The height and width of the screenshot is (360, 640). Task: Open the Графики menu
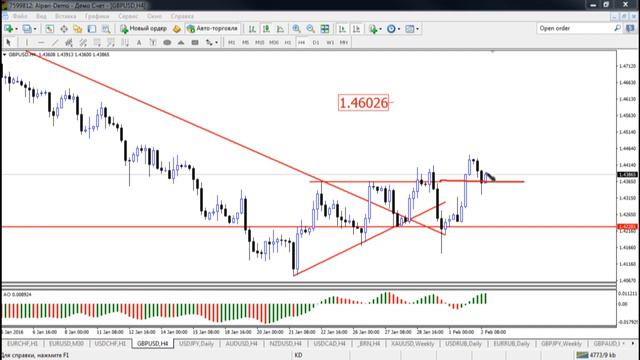(97, 16)
